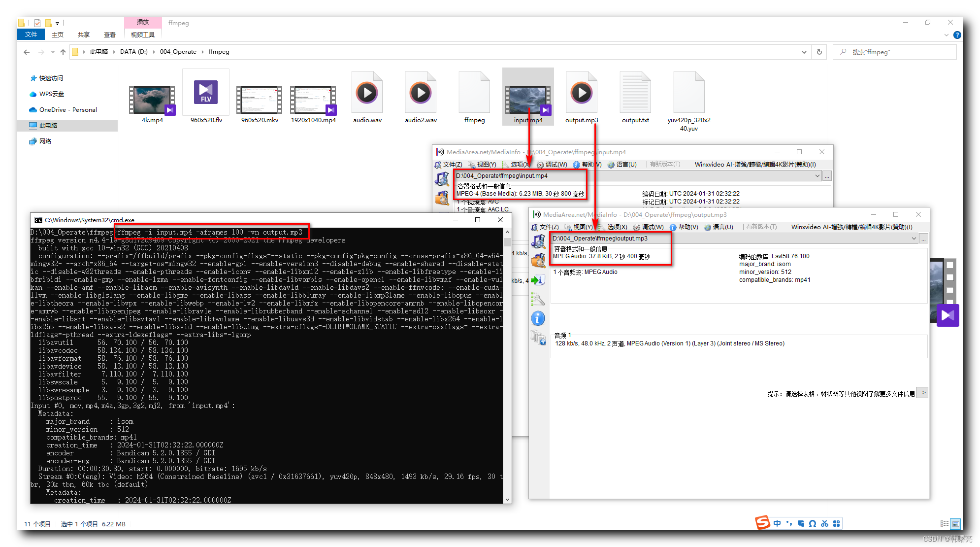Open recent locations chevron in Explorer

tap(53, 52)
